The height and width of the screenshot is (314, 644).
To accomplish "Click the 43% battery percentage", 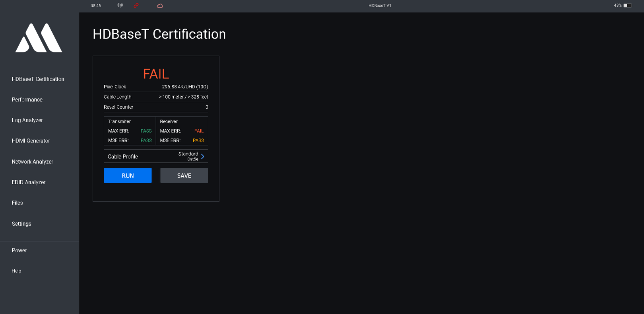I will tap(617, 6).
